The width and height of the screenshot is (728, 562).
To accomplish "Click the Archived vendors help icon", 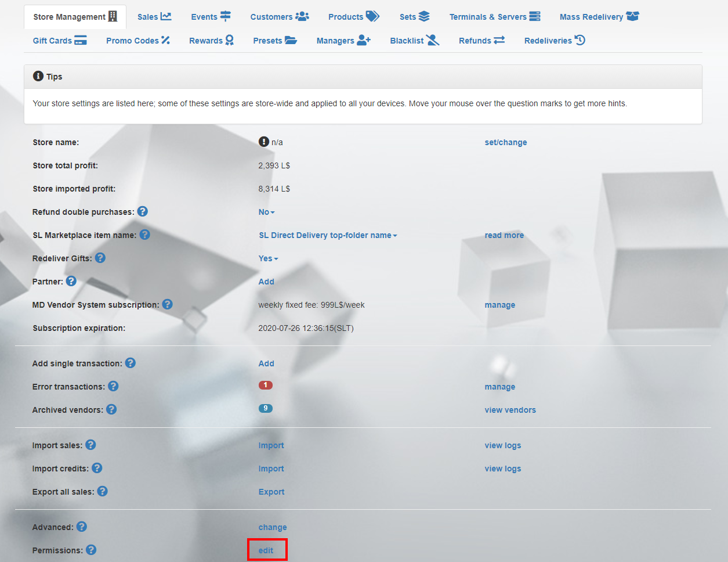I will (x=112, y=409).
